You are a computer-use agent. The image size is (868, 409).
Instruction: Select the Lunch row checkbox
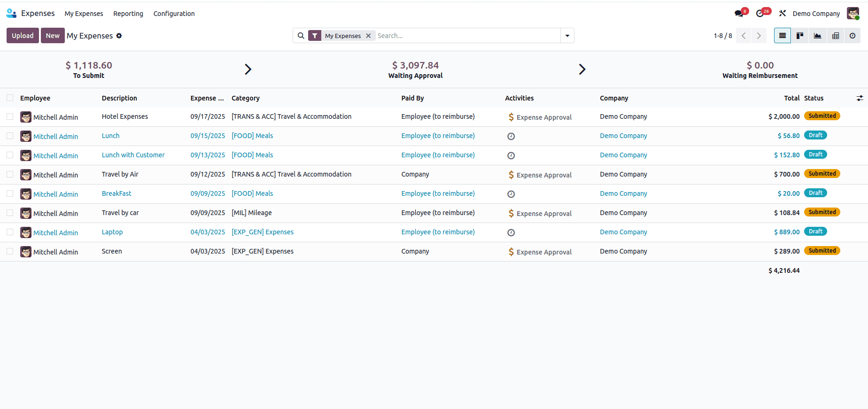coord(10,135)
